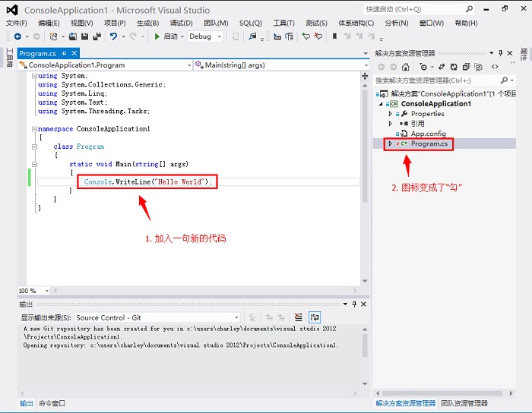The width and height of the screenshot is (532, 413).
Task: Open the Undo history dropdown arrow
Action: (123, 36)
